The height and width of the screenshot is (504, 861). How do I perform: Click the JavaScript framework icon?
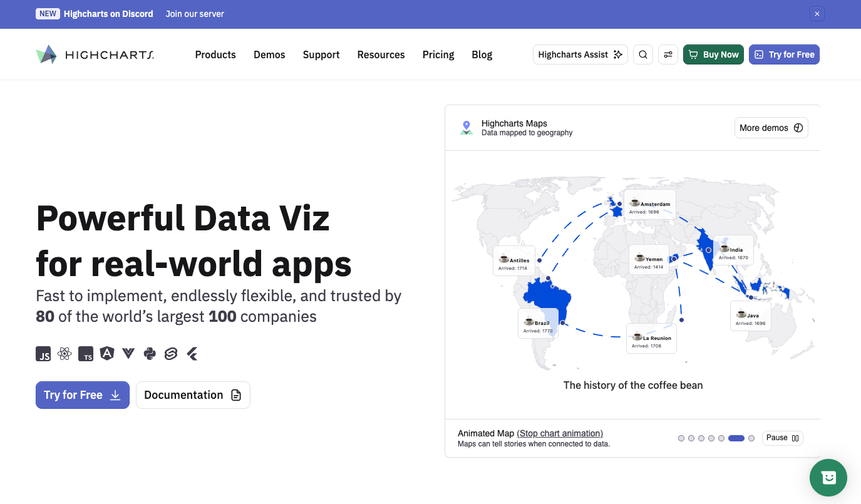click(43, 354)
